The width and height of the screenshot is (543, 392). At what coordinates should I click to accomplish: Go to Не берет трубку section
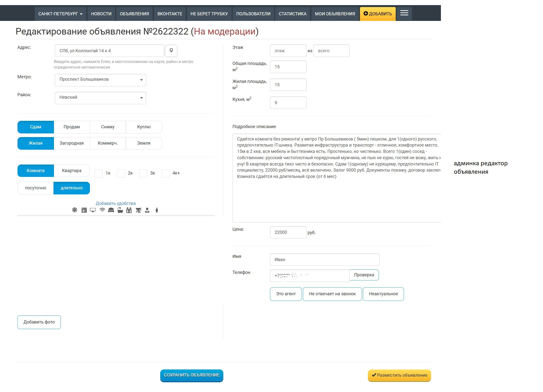pos(209,14)
